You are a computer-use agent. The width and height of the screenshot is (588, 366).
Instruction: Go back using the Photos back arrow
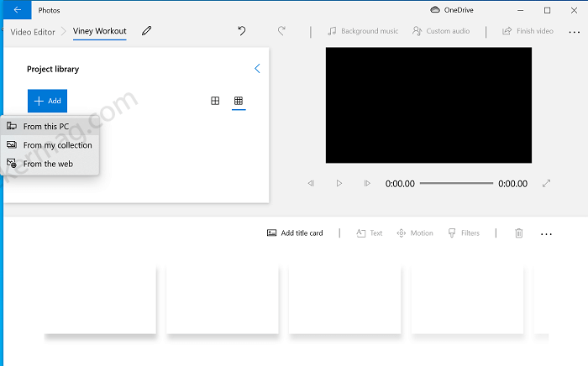[x=18, y=10]
